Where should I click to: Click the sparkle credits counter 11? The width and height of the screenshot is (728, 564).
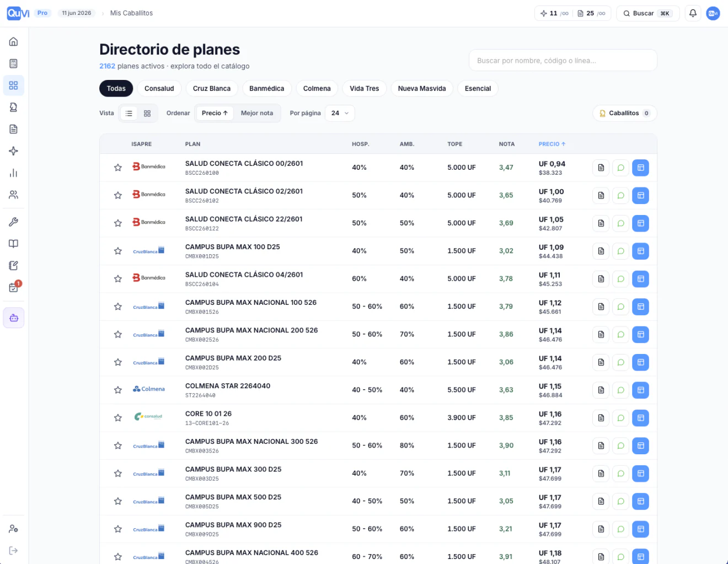[554, 13]
